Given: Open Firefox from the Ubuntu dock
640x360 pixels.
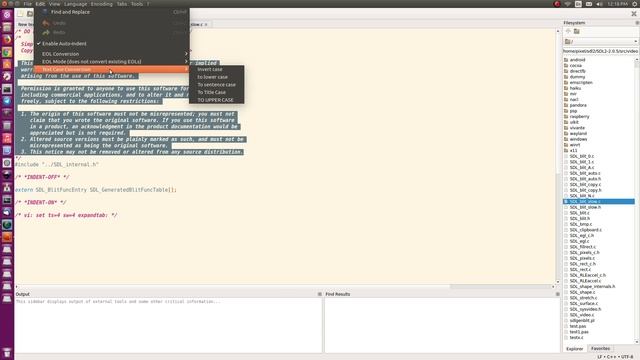Looking at the screenshot, I should click(7, 40).
